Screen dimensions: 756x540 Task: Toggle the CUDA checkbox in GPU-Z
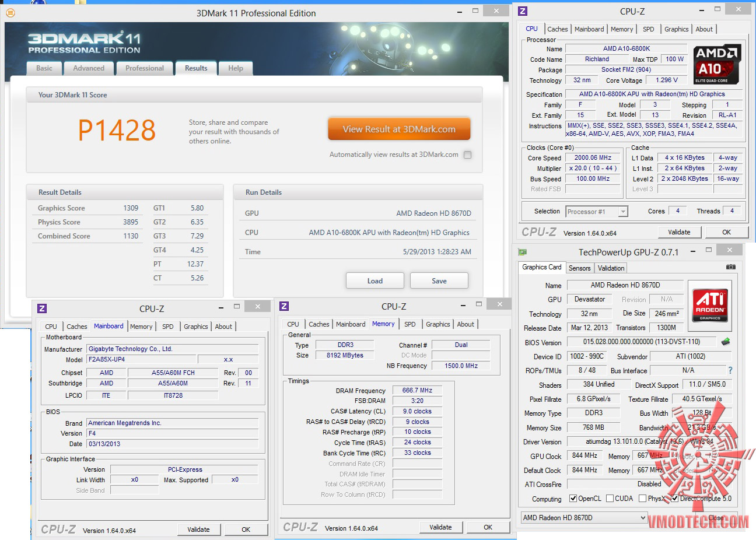pyautogui.click(x=610, y=499)
